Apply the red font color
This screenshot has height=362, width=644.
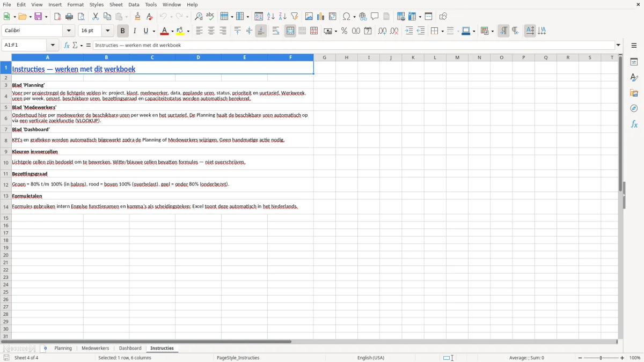coord(165,31)
